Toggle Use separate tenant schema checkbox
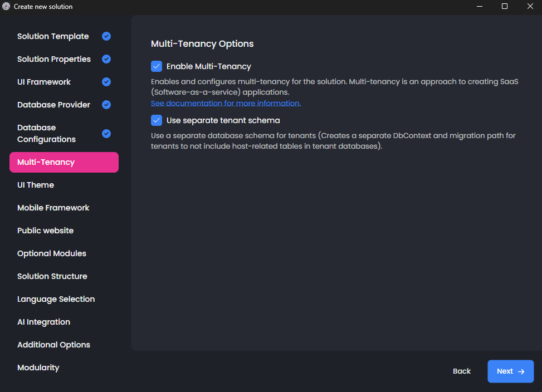 [x=157, y=120]
